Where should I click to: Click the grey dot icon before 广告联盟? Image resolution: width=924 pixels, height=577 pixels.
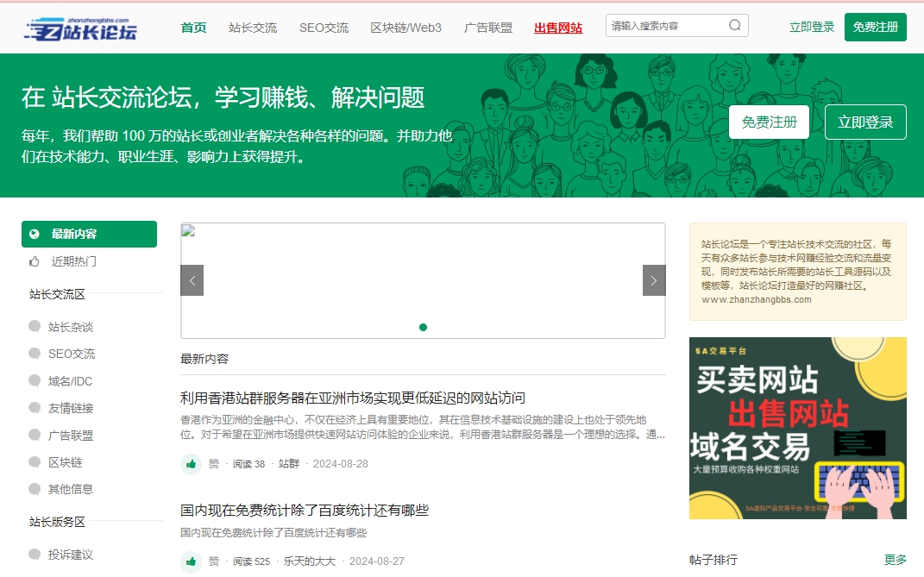coord(35,435)
